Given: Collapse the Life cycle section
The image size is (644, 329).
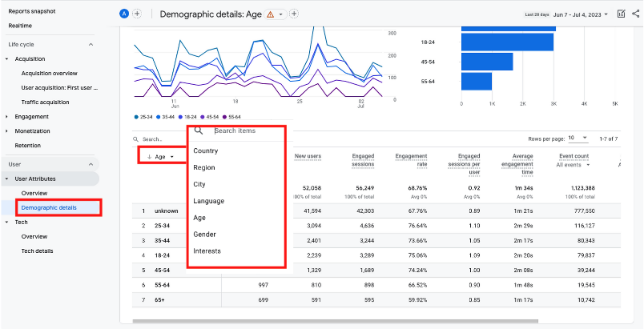Looking at the screenshot, I should (x=91, y=44).
